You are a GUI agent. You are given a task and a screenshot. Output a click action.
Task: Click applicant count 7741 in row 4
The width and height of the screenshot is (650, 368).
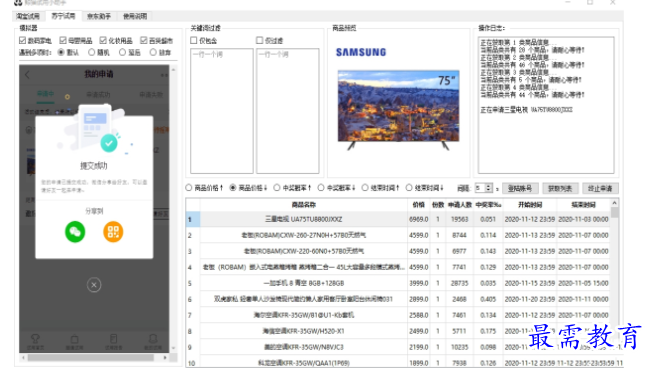tap(459, 267)
